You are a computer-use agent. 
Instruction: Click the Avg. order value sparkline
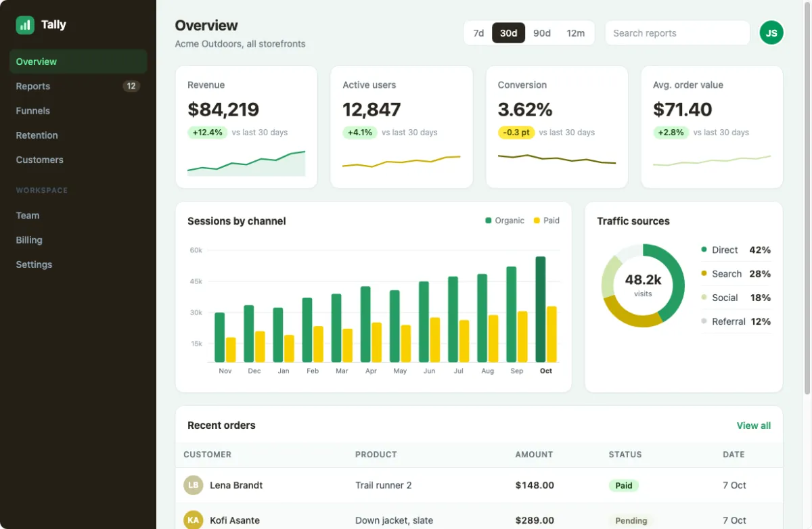712,161
